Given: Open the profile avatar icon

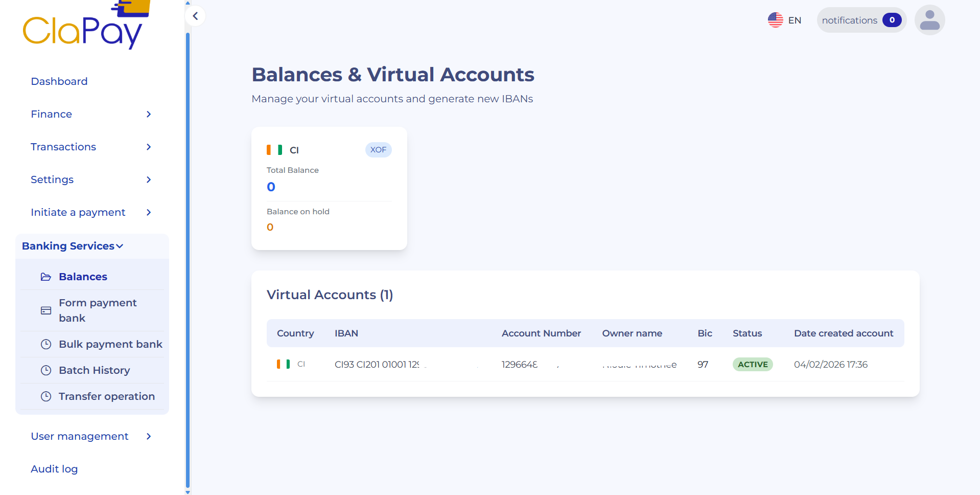Looking at the screenshot, I should tap(929, 19).
